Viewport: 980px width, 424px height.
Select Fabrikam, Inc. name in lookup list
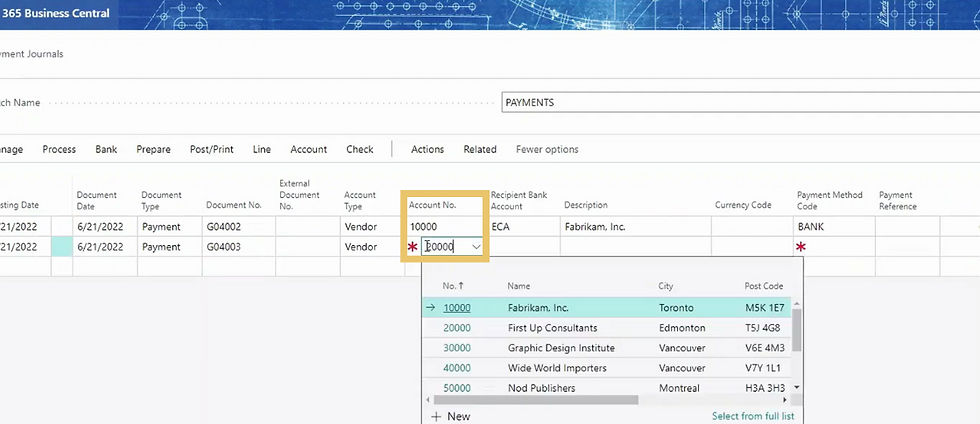[538, 308]
